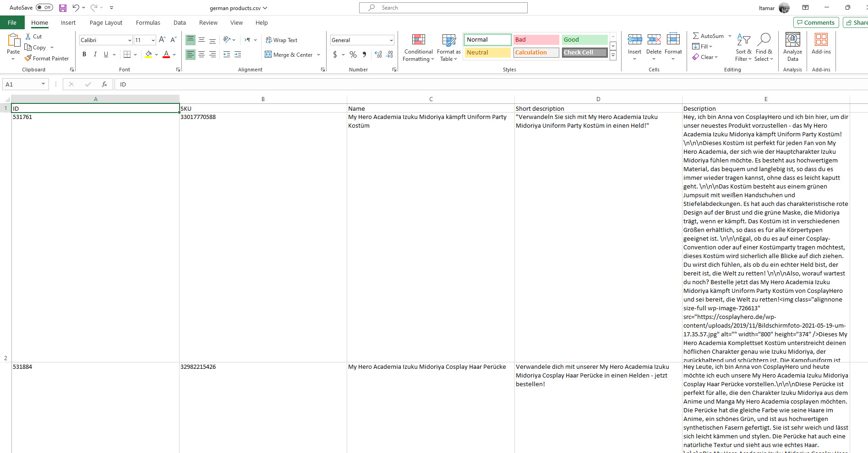The image size is (868, 453).
Task: Click the Format Painter brush
Action: click(28, 58)
